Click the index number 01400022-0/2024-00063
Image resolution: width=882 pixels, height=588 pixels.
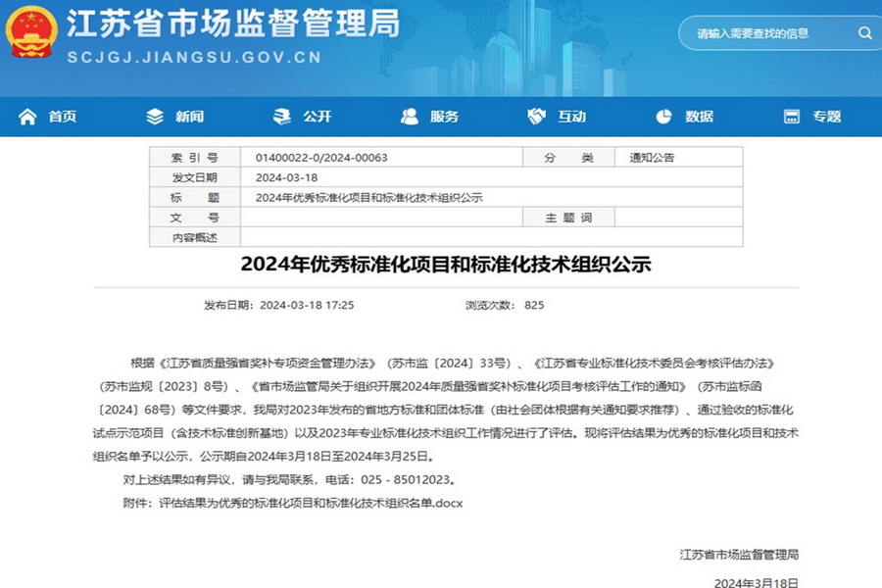click(x=321, y=158)
